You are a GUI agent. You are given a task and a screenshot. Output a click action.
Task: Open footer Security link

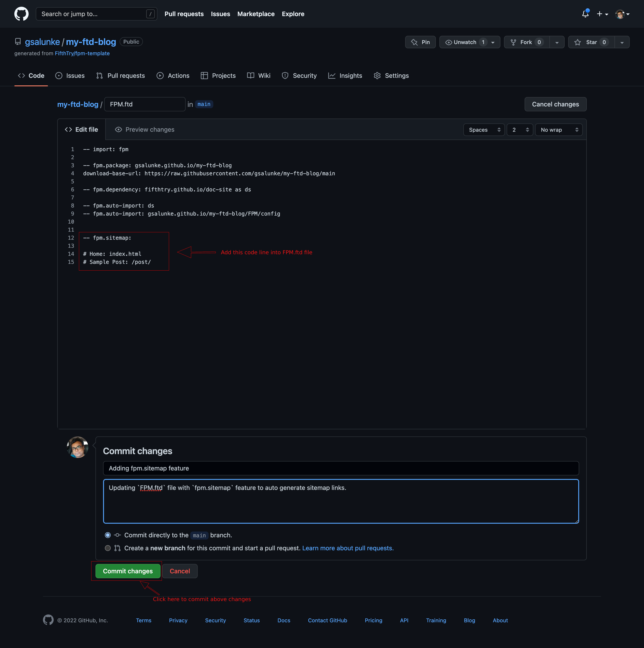pyautogui.click(x=215, y=620)
